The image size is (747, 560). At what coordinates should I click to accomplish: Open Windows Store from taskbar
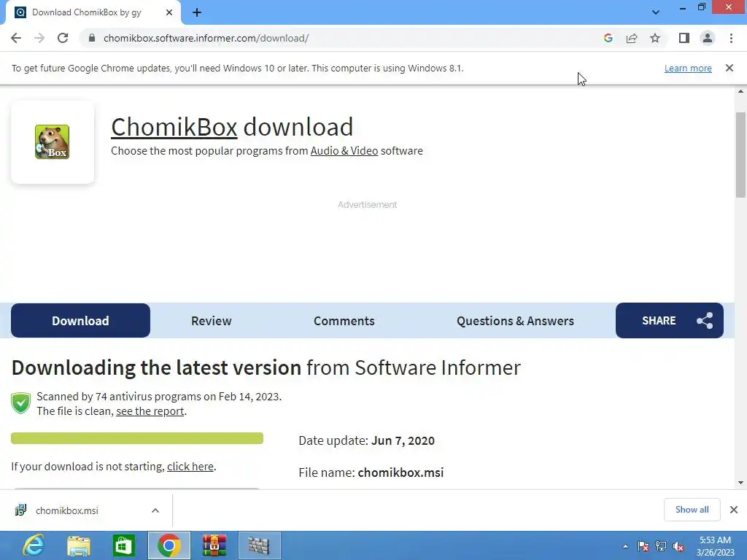click(124, 545)
